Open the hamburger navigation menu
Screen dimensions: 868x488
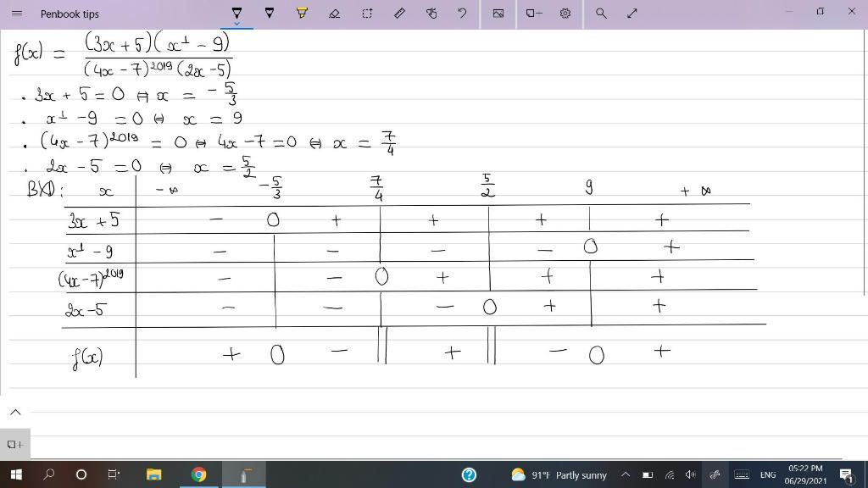coord(17,14)
